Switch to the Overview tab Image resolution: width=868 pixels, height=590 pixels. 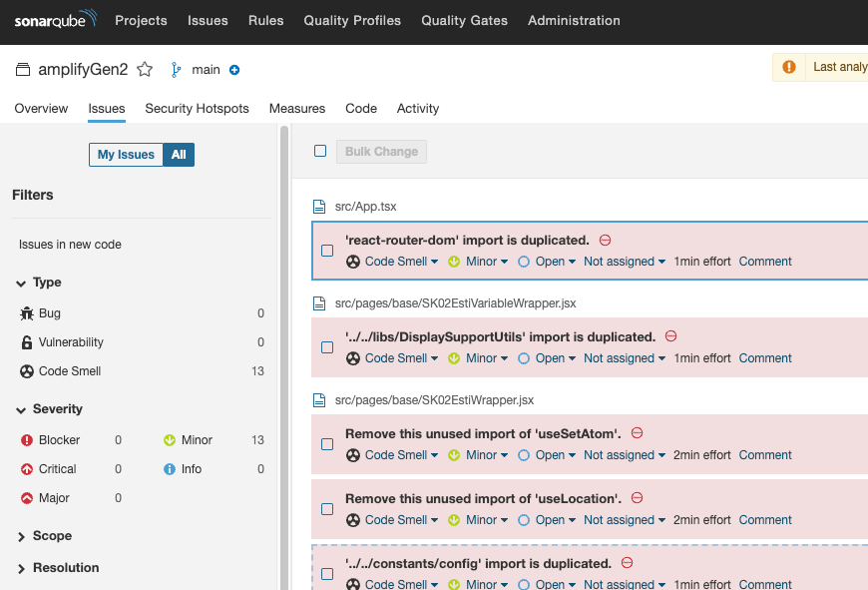[x=41, y=109]
